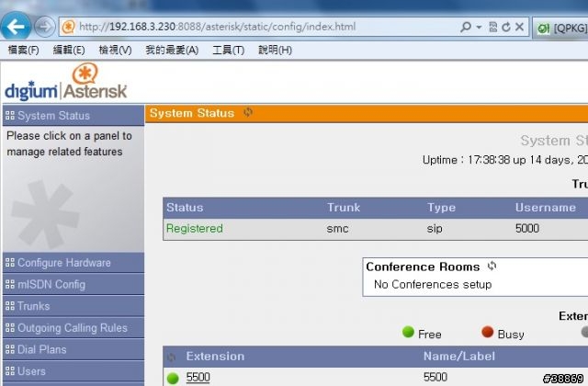Viewport: 588px width, 386px height.
Task: Click username 5000 cell
Action: tap(527, 228)
